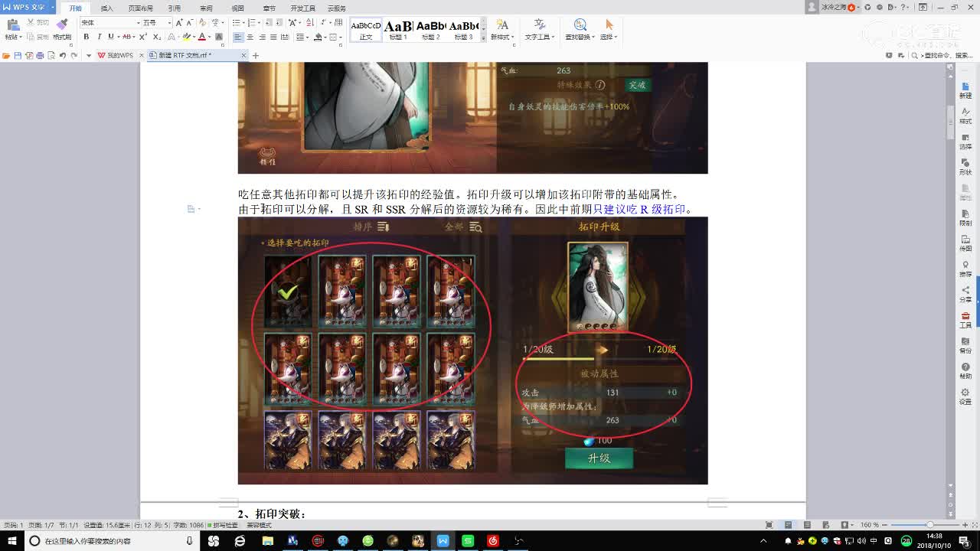The height and width of the screenshot is (551, 980).
Task: Switch to the 页面布局 ribbon tab
Action: [x=140, y=8]
